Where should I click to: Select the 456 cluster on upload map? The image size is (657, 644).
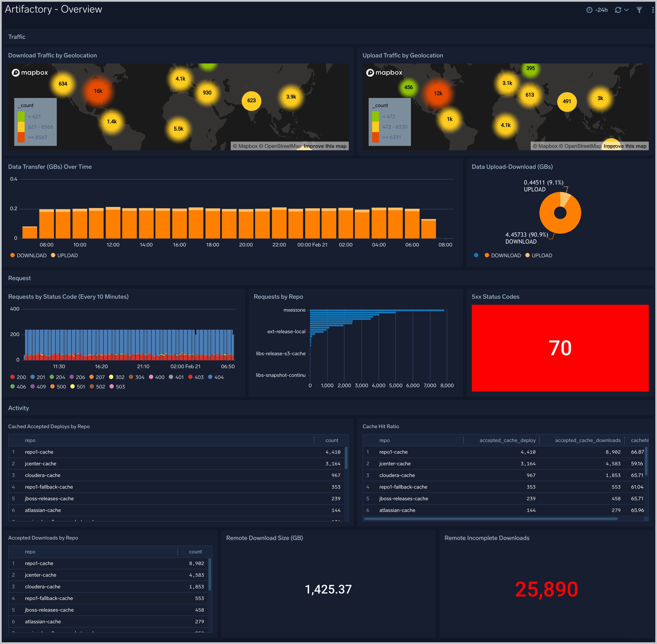(x=408, y=87)
